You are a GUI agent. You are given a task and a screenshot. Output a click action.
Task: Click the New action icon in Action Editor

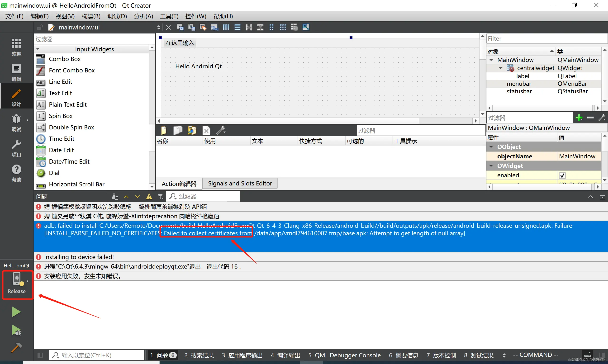pyautogui.click(x=164, y=131)
